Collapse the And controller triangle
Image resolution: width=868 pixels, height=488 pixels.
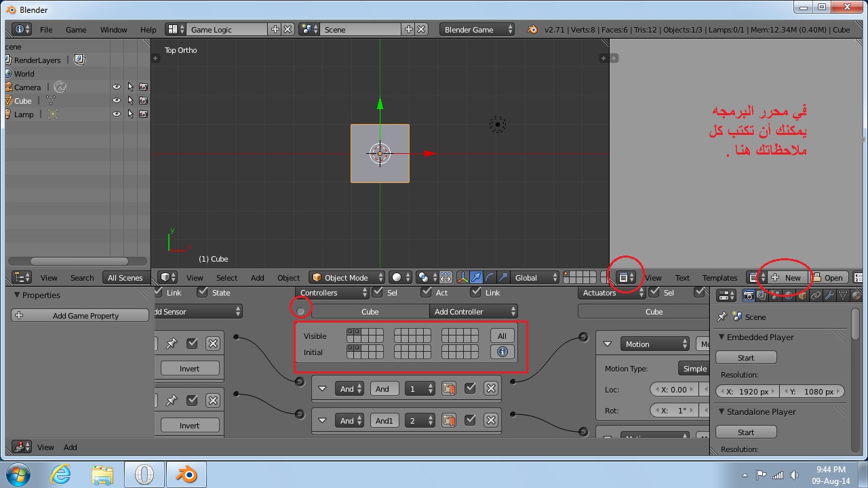[x=322, y=388]
